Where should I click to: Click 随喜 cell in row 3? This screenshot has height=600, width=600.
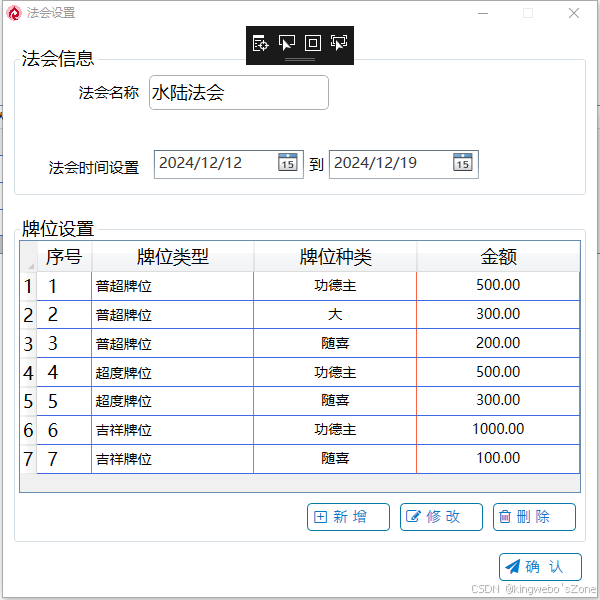pyautogui.click(x=335, y=344)
